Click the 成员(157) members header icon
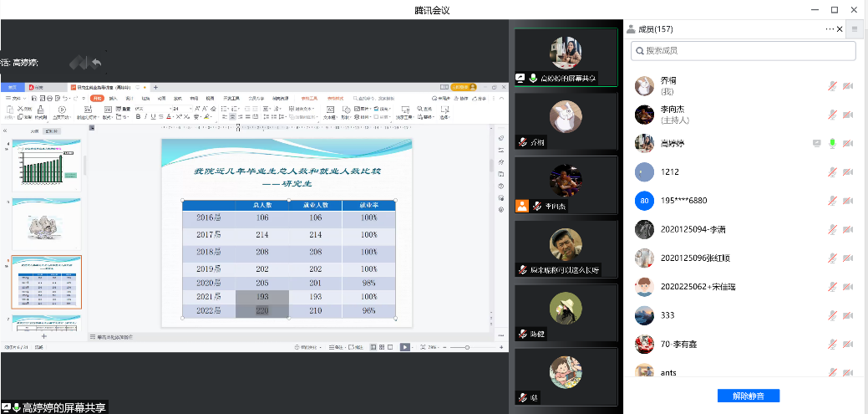 631,29
